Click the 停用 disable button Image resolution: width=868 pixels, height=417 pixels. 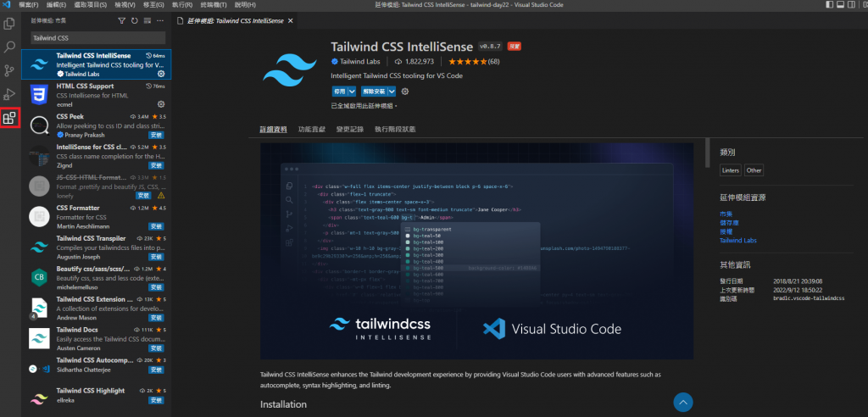tap(339, 92)
